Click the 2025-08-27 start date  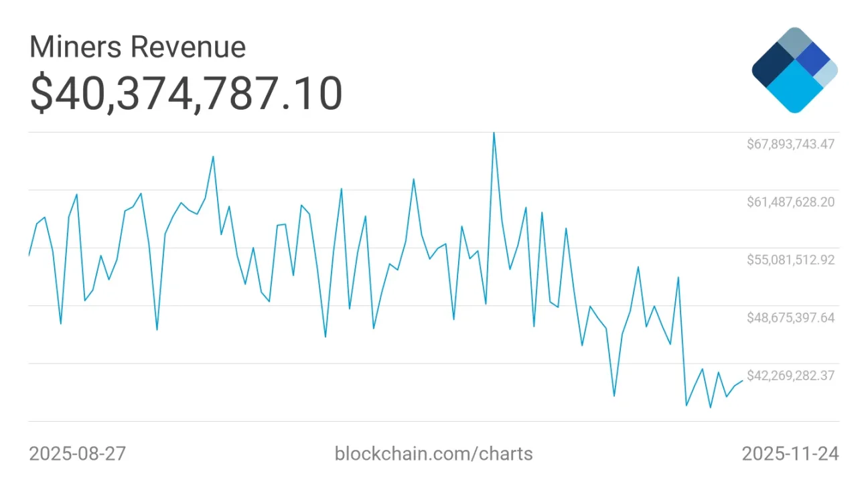[77, 454]
